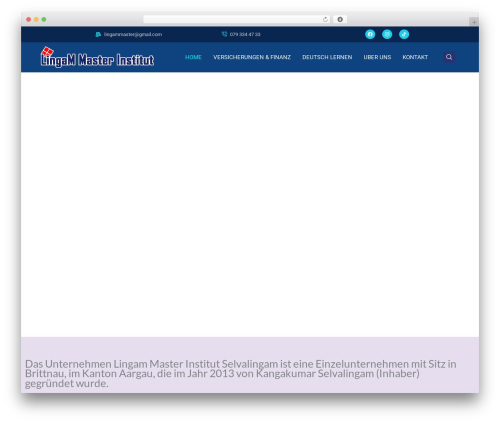
Task: Close the browser window with red button
Action: [x=29, y=19]
